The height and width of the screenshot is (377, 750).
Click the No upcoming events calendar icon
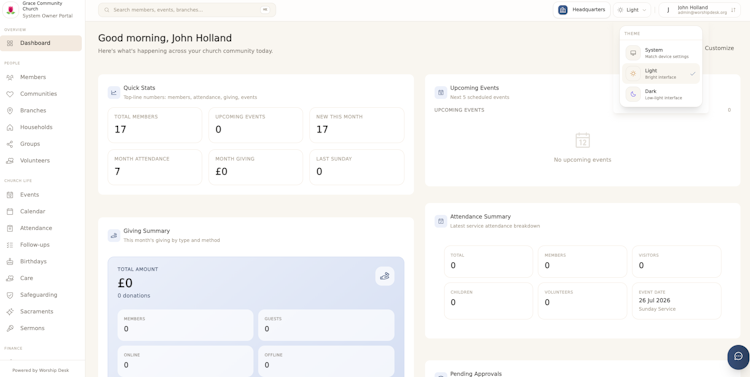coord(582,141)
